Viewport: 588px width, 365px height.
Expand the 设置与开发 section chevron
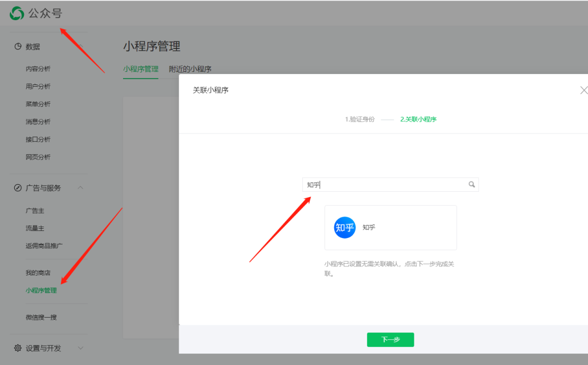[x=80, y=348]
